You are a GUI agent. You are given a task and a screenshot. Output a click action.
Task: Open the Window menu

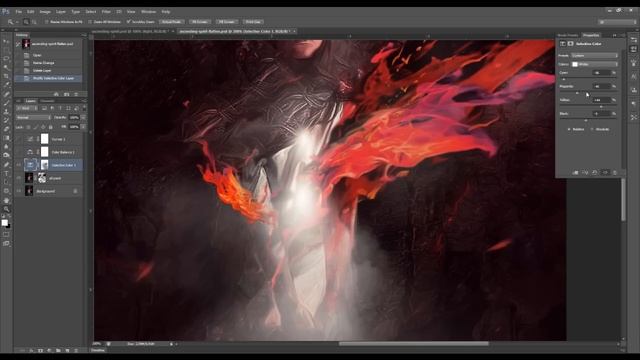(149, 12)
